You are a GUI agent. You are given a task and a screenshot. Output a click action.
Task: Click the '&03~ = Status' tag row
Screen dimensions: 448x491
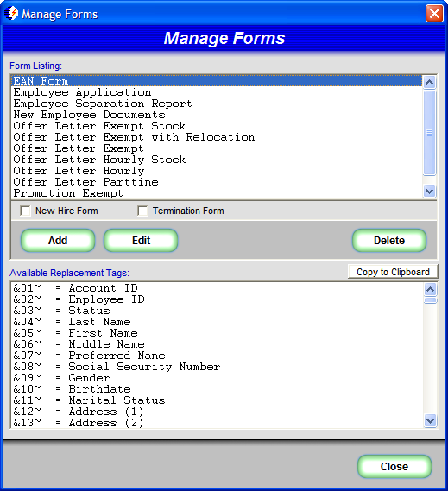click(218, 311)
